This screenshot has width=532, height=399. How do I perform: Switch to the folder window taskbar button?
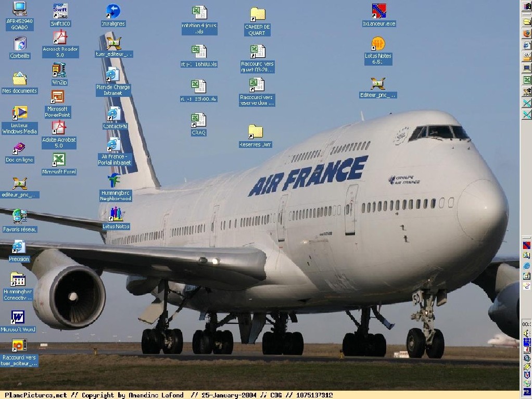click(527, 22)
